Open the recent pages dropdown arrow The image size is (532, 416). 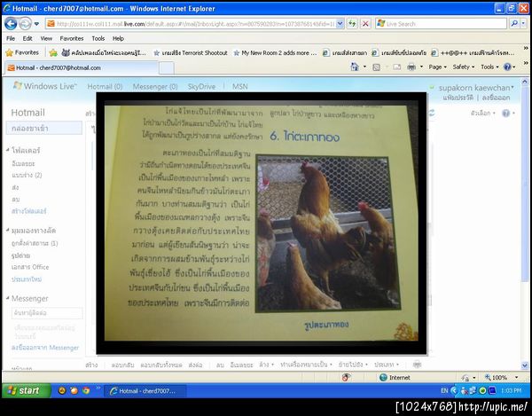click(x=36, y=24)
